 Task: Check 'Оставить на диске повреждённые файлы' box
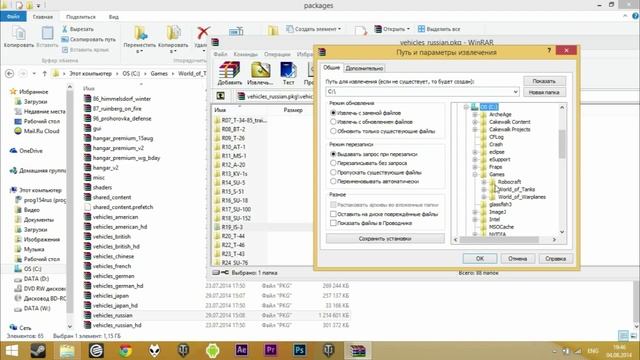click(333, 214)
